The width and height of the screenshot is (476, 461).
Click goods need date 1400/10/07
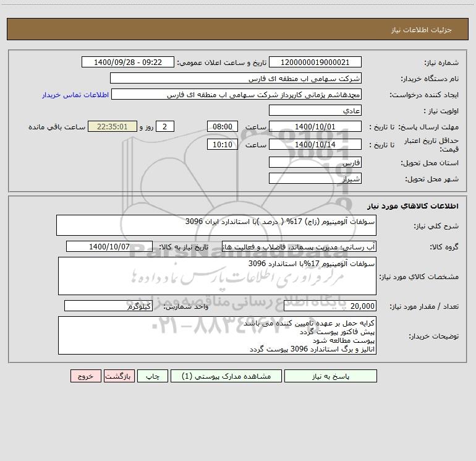coord(109,246)
